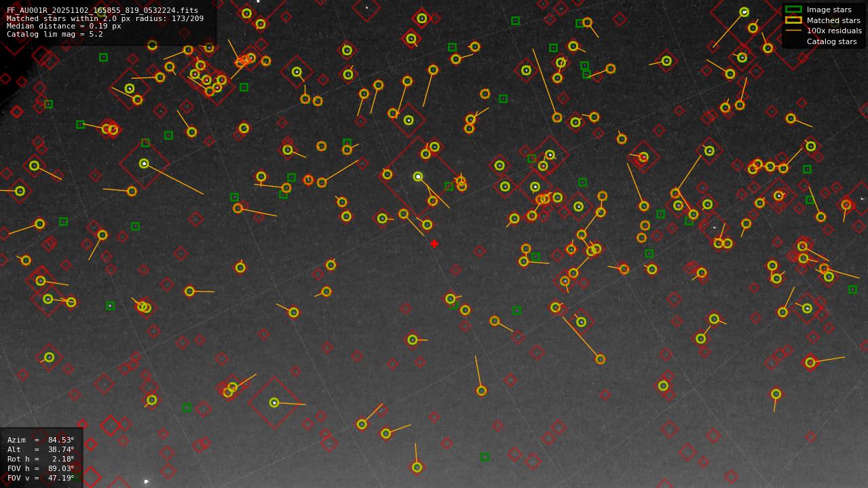Click the 'Catalog lim mag = 5.2' text
The width and height of the screenshot is (868, 488).
click(55, 34)
